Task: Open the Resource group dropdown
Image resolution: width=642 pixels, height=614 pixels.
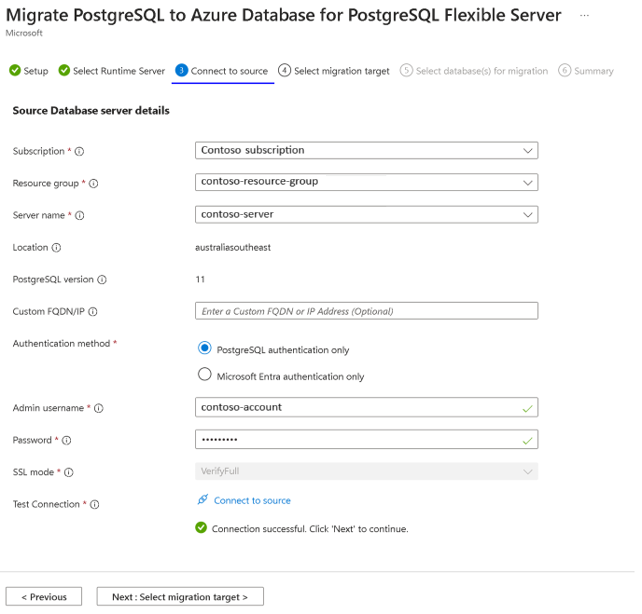Action: coord(366,183)
